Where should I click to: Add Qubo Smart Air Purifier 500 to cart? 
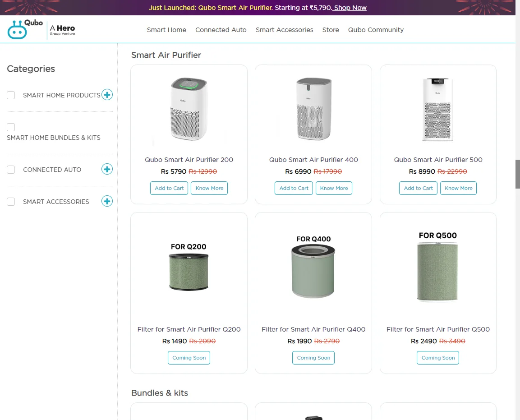coord(418,188)
